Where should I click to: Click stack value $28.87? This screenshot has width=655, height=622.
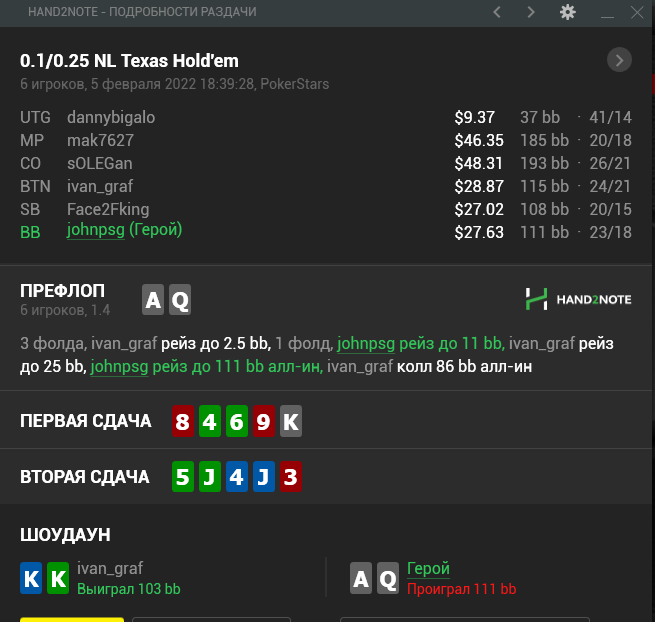(479, 186)
